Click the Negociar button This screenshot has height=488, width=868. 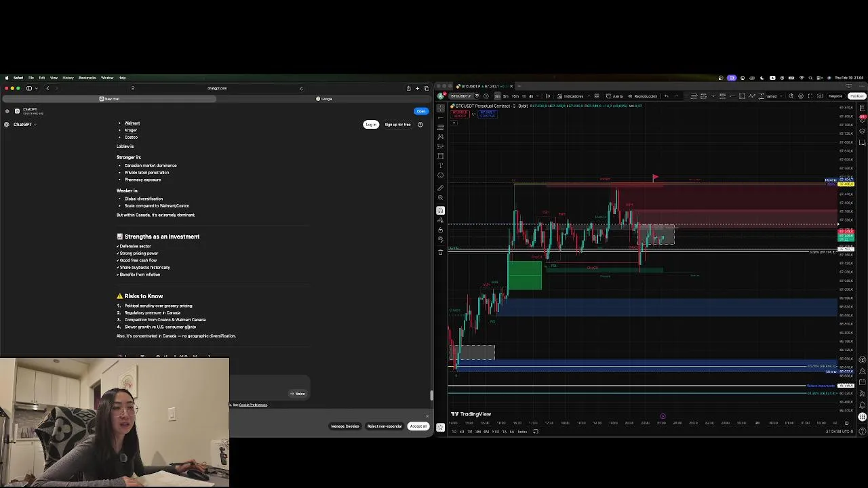[x=835, y=96]
